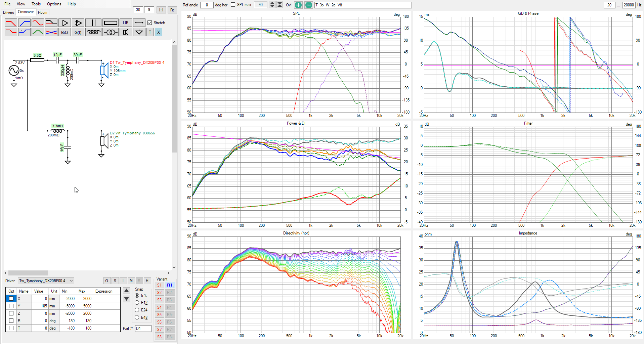Open the Driver selection dropdown
Screen dimensions: 644x344
(46, 281)
